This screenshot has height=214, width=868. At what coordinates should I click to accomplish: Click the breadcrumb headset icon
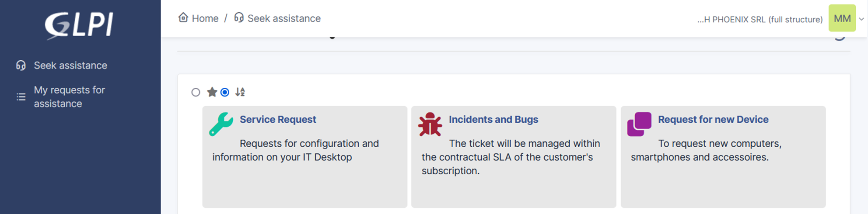[x=238, y=18]
